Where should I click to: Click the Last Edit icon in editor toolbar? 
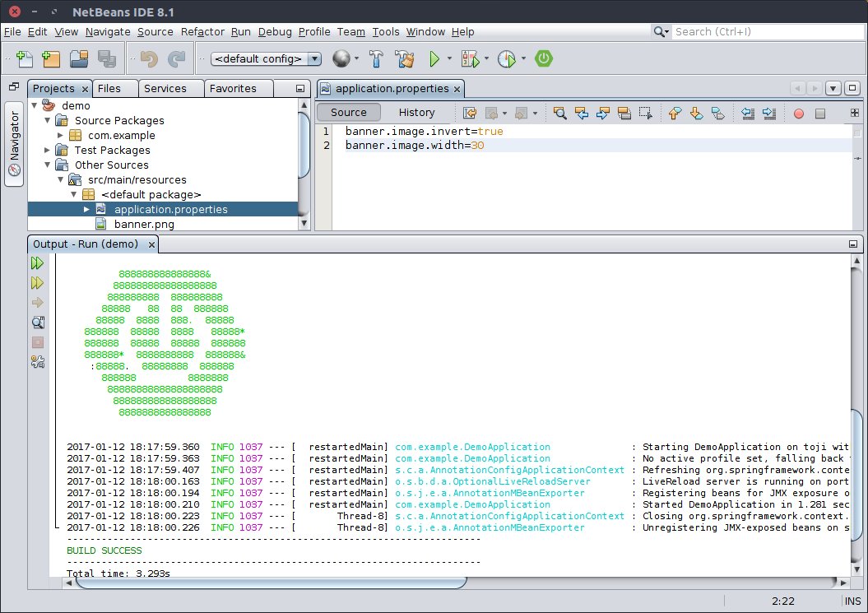click(x=470, y=113)
